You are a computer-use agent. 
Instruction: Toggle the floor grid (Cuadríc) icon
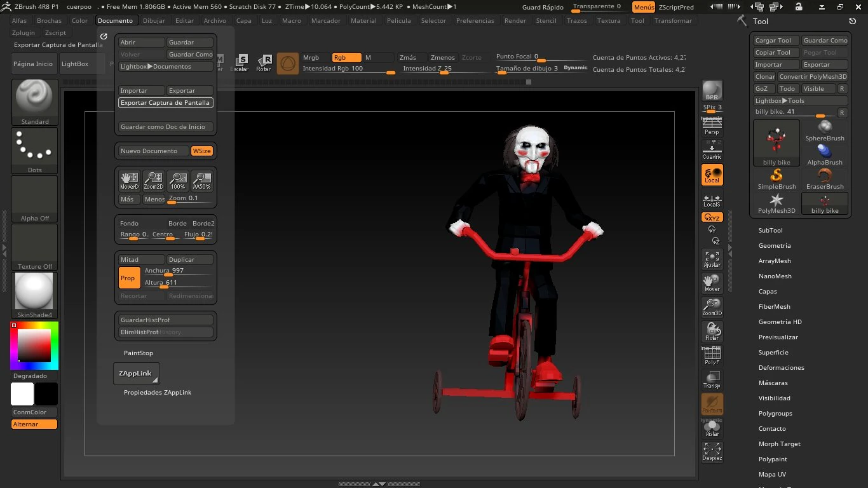click(712, 151)
